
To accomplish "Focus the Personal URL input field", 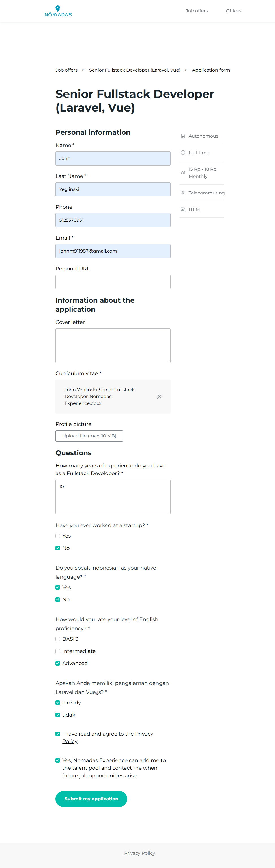I will (113, 282).
